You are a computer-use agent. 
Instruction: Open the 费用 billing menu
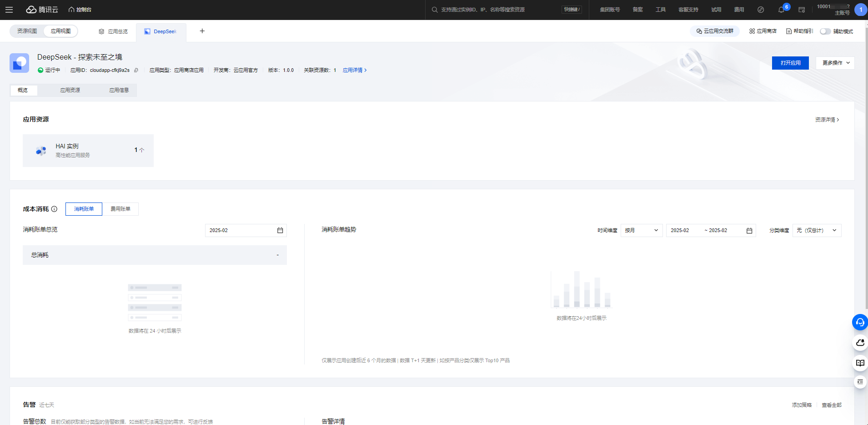(739, 10)
